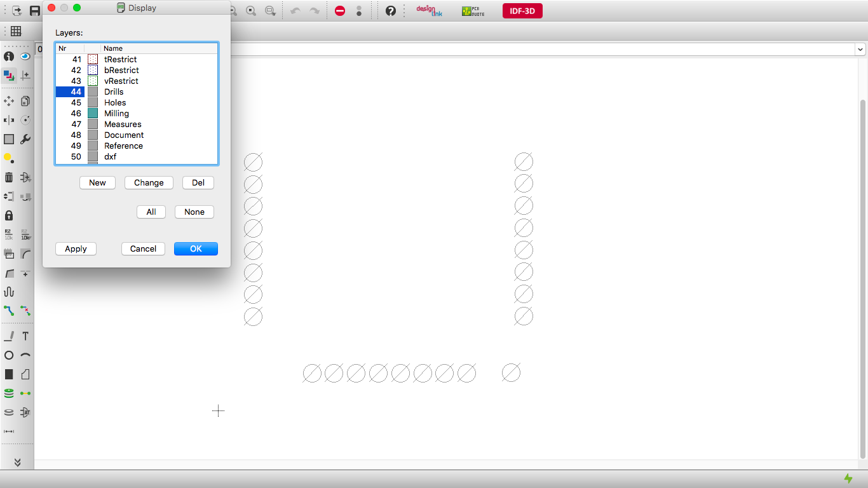Select the Copy tool
Image resolution: width=868 pixels, height=488 pixels.
[25, 101]
